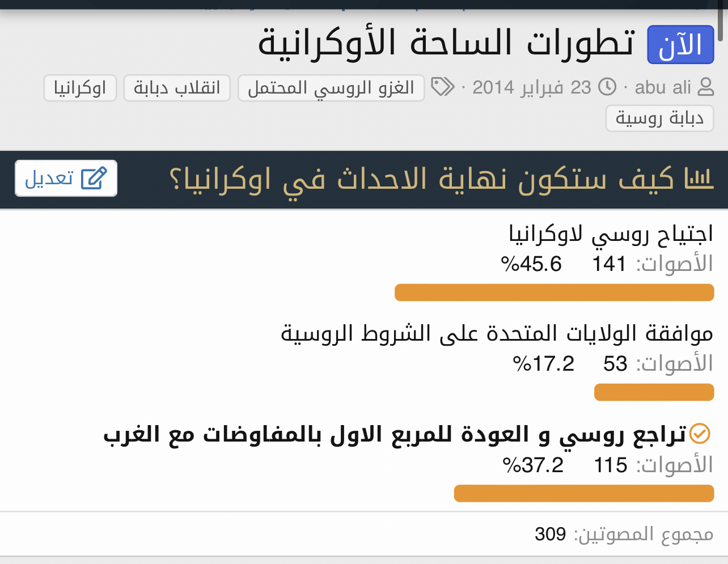Click the clock icon before the date
The width and height of the screenshot is (728, 564).
click(x=607, y=87)
